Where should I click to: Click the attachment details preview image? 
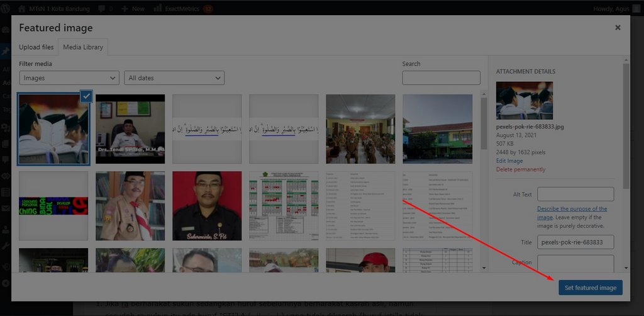(x=525, y=100)
